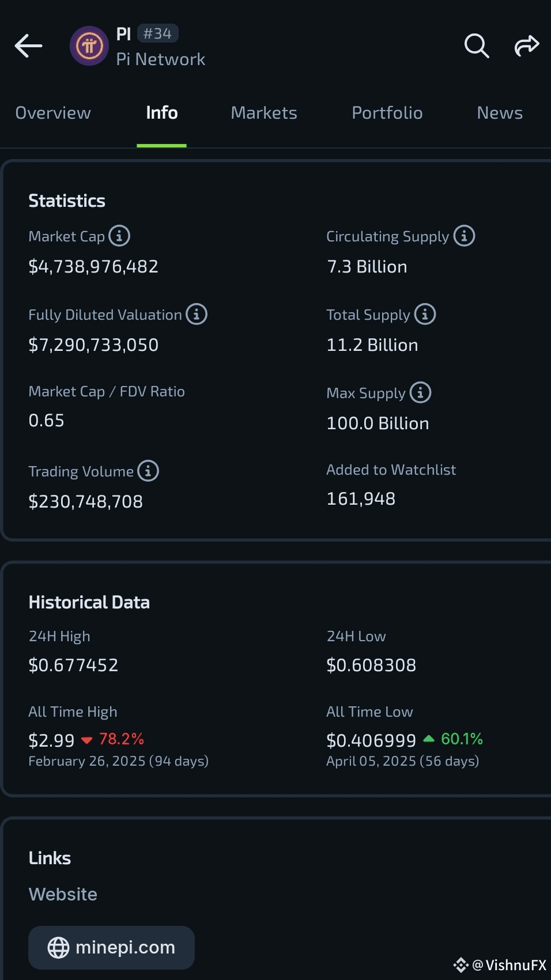This screenshot has width=551, height=980.
Task: Tap the All Time High value $2.99
Action: point(52,740)
